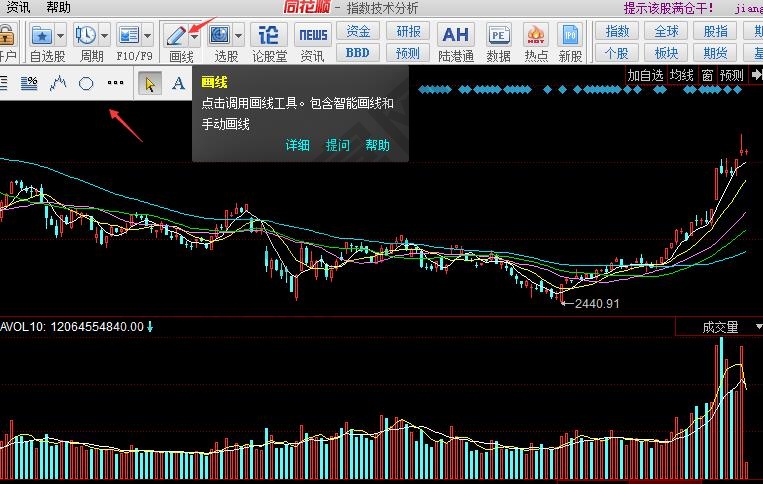
Task: Open the NEWS 资讯 icon
Action: 312,36
